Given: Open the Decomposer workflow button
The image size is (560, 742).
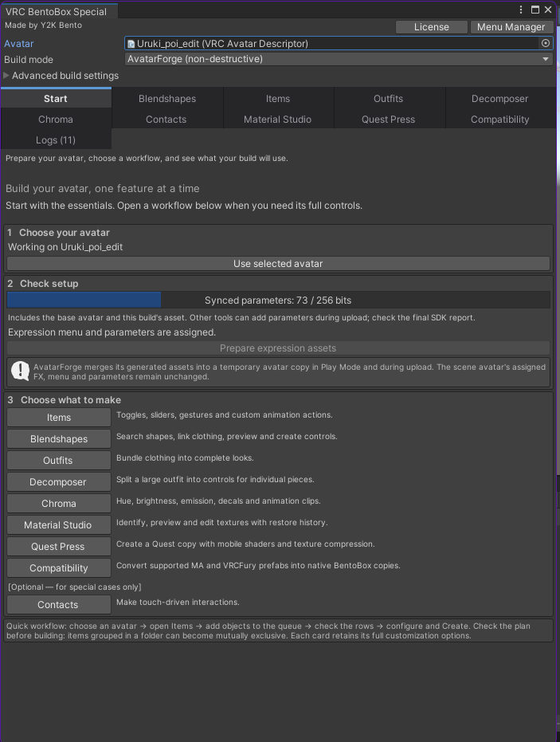Looking at the screenshot, I should point(59,481).
